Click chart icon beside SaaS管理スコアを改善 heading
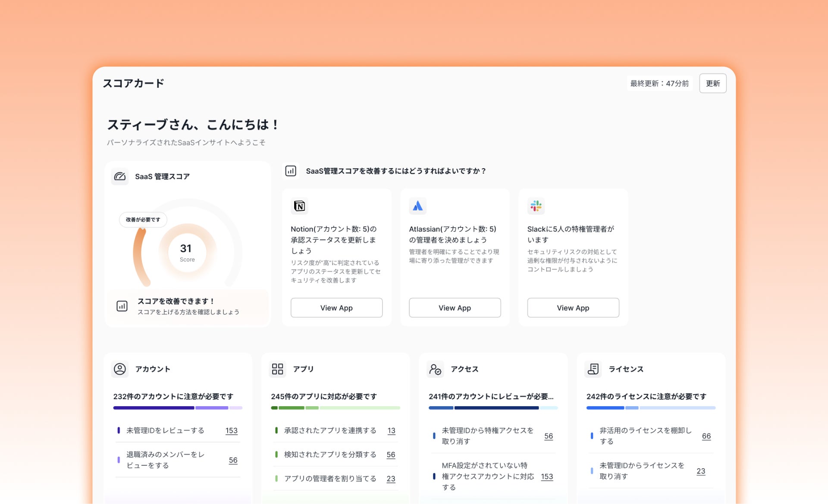Screen dimensions: 828x504 point(291,171)
